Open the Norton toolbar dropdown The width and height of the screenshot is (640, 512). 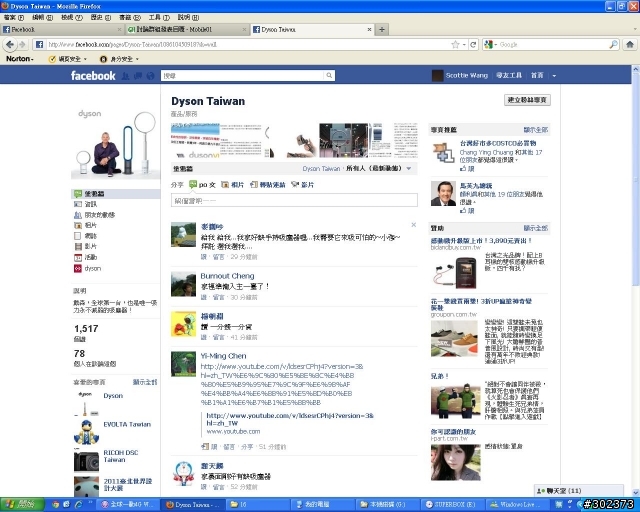[x=19, y=59]
